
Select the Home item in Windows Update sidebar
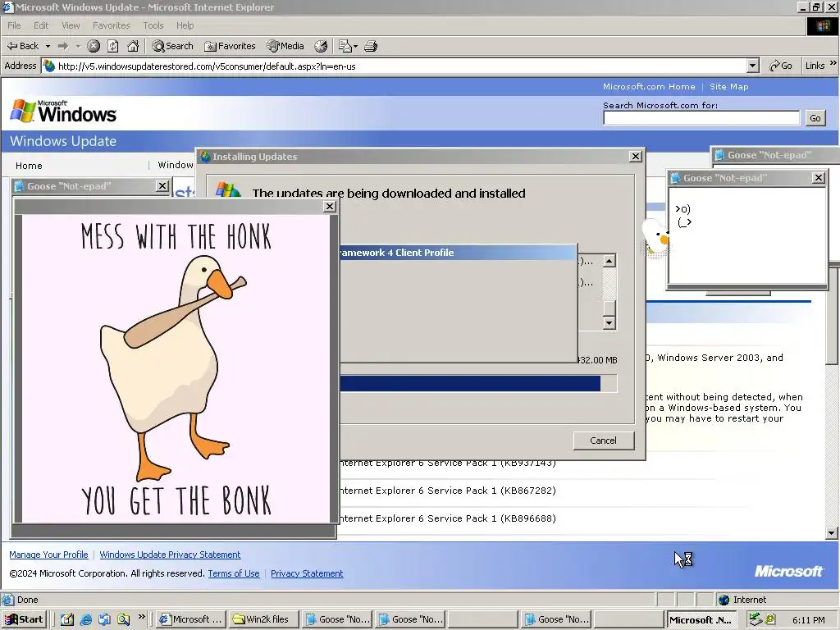[29, 166]
